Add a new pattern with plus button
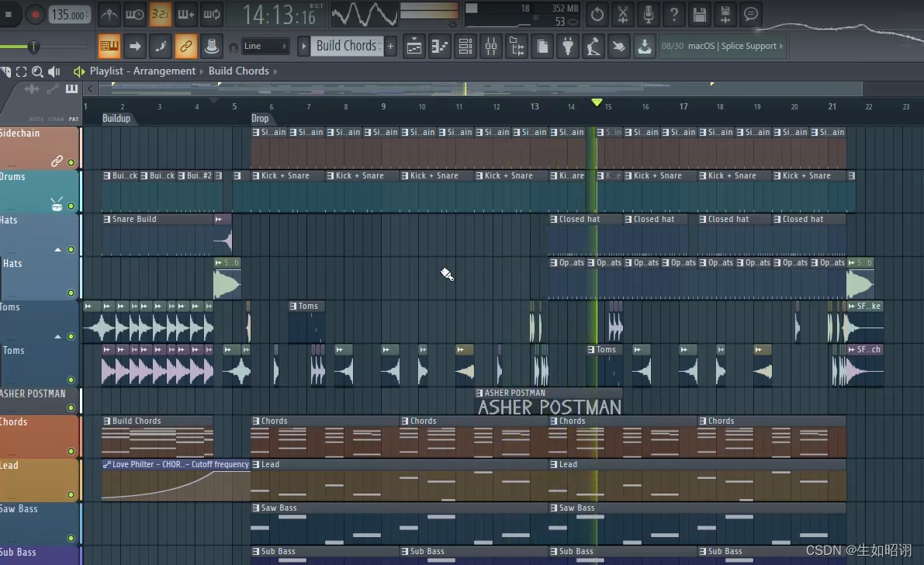Image resolution: width=924 pixels, height=565 pixels. 390,46
